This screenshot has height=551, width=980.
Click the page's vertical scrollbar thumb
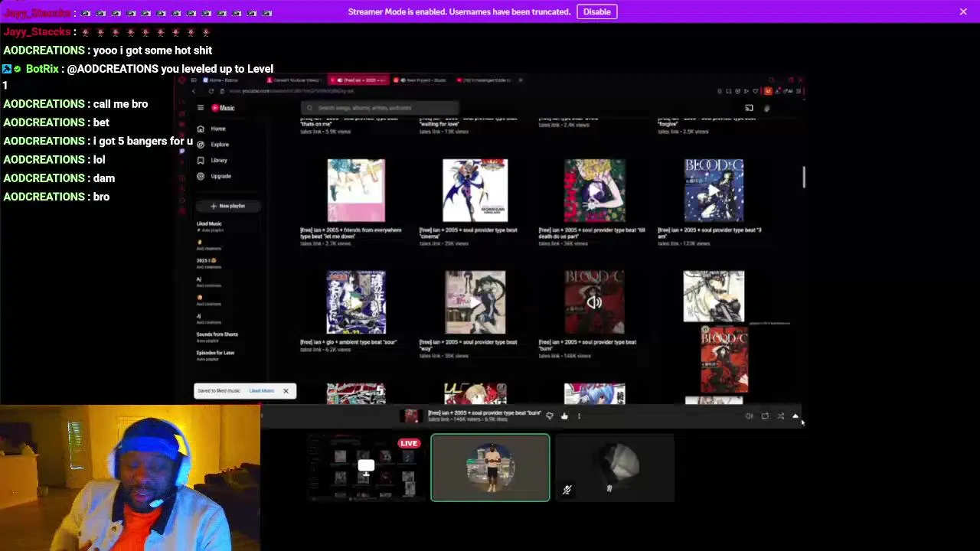point(804,177)
